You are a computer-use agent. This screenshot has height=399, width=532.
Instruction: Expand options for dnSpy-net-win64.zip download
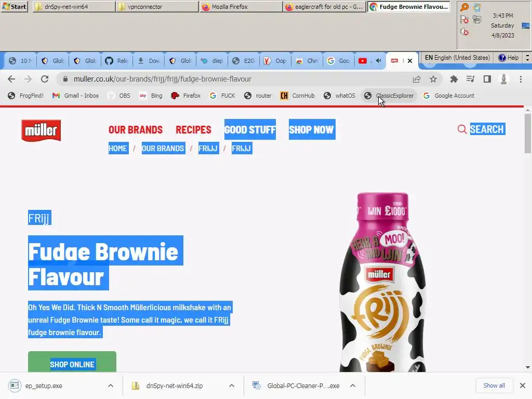232,386
